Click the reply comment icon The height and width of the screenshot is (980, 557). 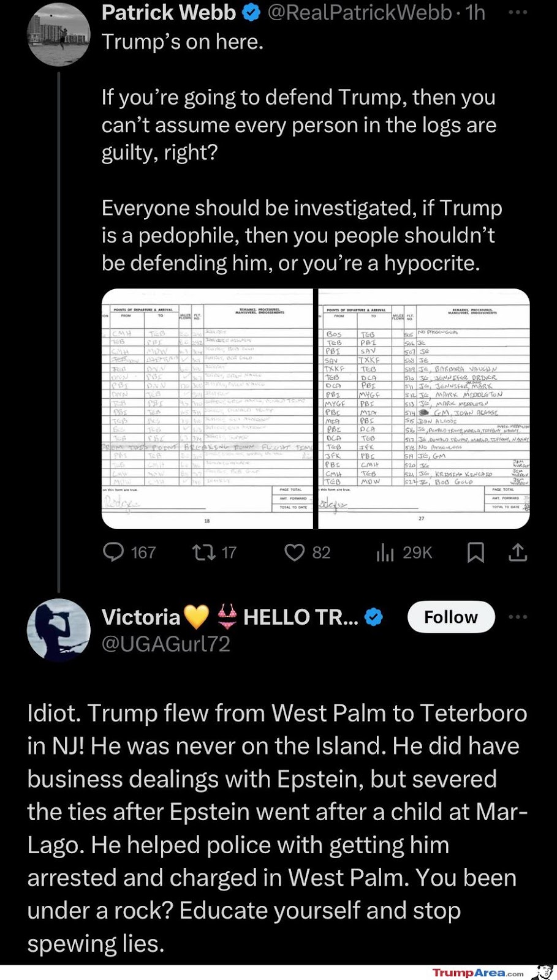pyautogui.click(x=114, y=552)
